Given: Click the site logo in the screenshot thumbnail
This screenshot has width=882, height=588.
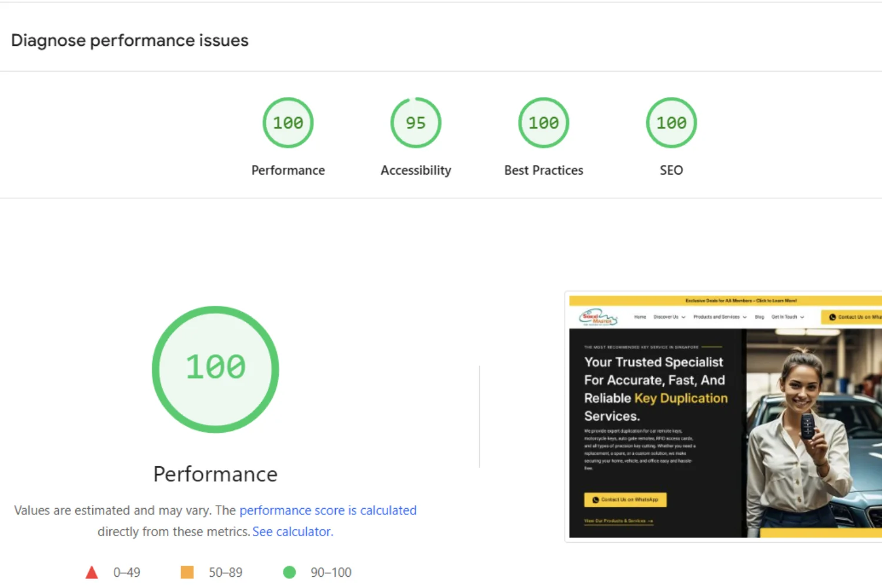Looking at the screenshot, I should [x=598, y=317].
